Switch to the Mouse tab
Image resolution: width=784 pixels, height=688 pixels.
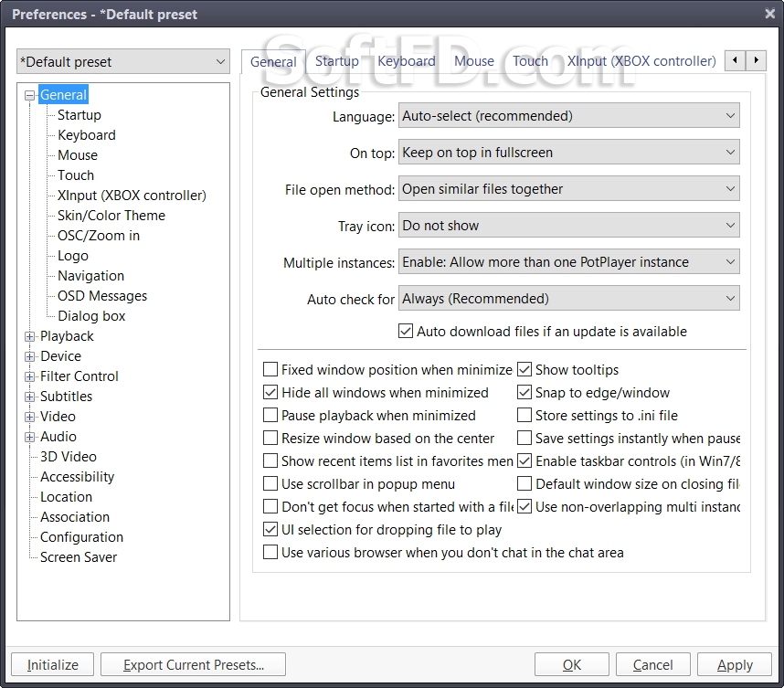(474, 61)
